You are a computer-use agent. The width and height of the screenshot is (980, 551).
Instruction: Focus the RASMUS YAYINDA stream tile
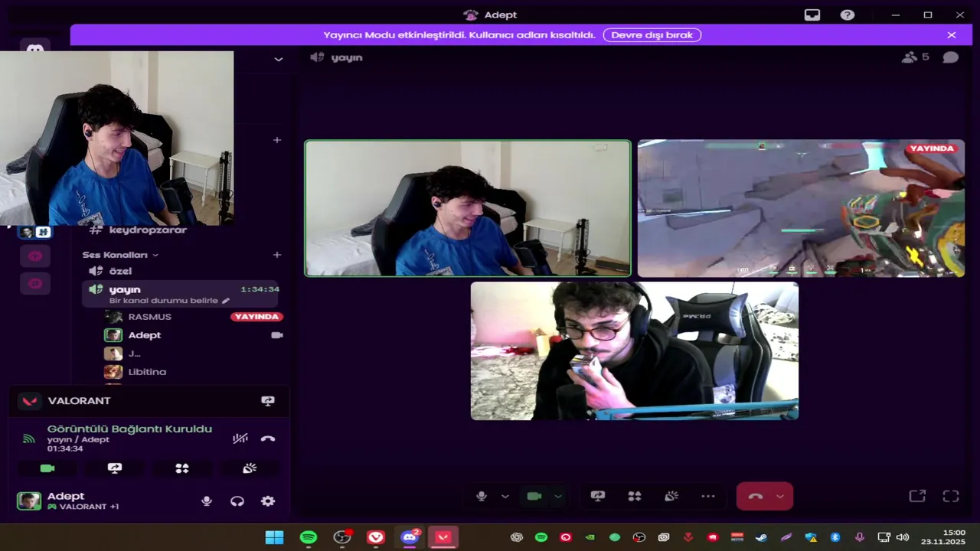pyautogui.click(x=801, y=208)
